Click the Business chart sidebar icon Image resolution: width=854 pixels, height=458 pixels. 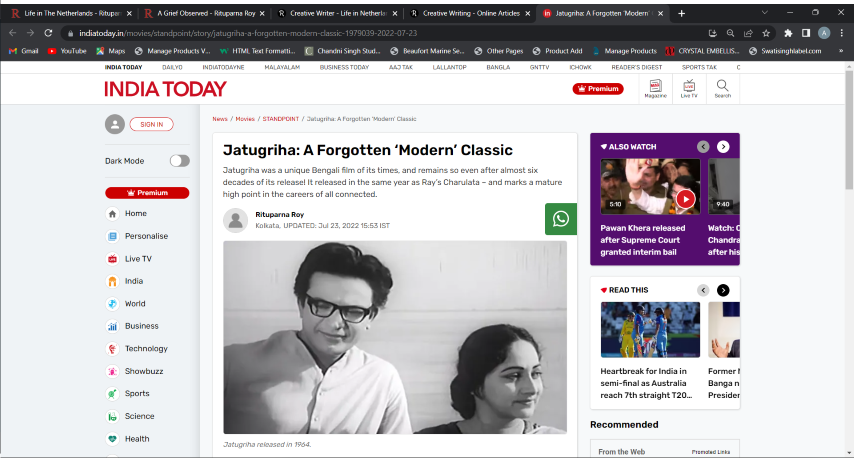(112, 326)
